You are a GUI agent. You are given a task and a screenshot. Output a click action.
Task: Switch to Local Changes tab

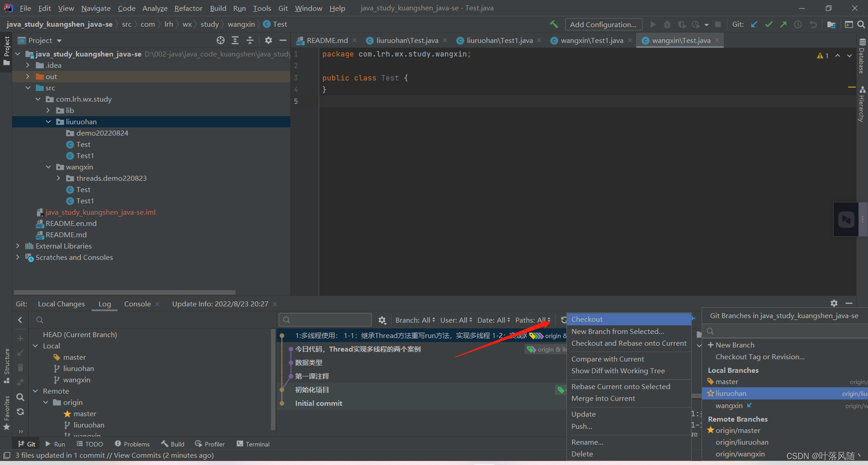pos(61,304)
